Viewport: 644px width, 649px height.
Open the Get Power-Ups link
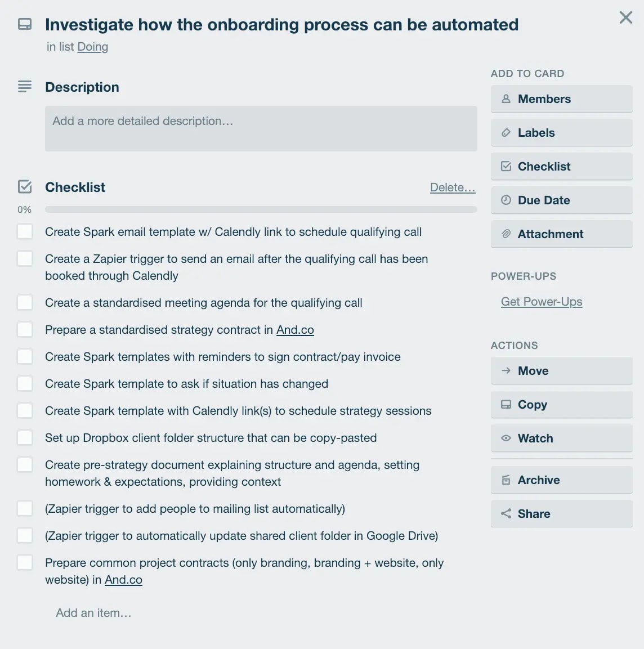point(541,302)
